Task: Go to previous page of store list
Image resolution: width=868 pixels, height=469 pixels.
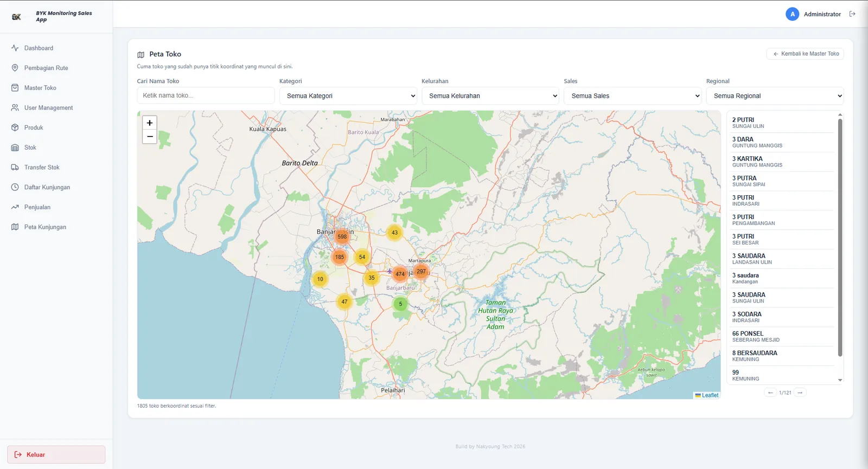Action: coord(770,393)
